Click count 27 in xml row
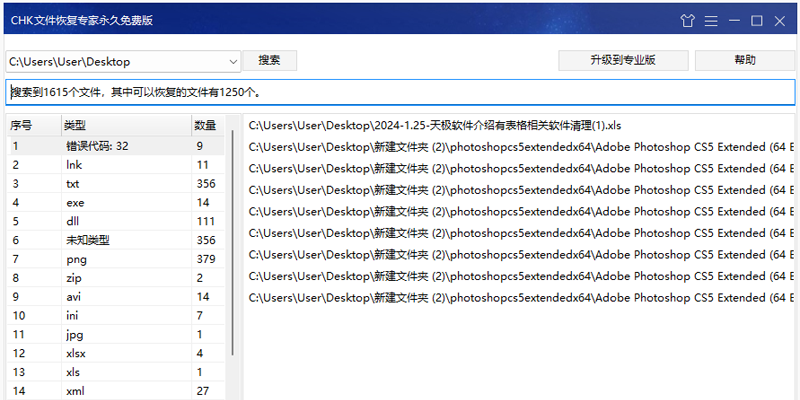This screenshot has width=800, height=400. tap(203, 391)
